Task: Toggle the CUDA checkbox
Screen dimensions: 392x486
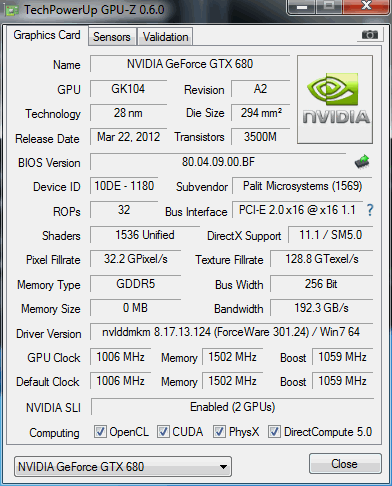Action: tap(163, 431)
